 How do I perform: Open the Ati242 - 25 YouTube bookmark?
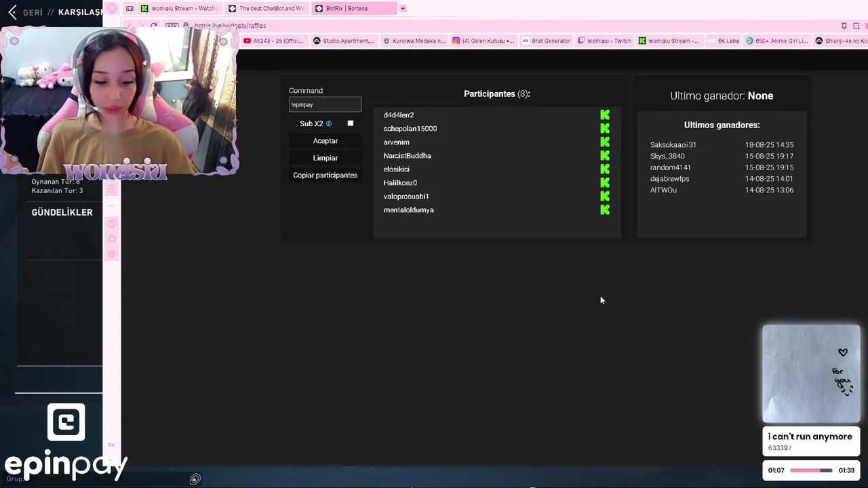(273, 41)
